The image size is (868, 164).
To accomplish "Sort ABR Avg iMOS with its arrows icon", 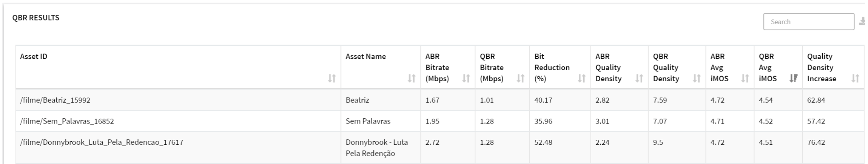I will point(745,78).
